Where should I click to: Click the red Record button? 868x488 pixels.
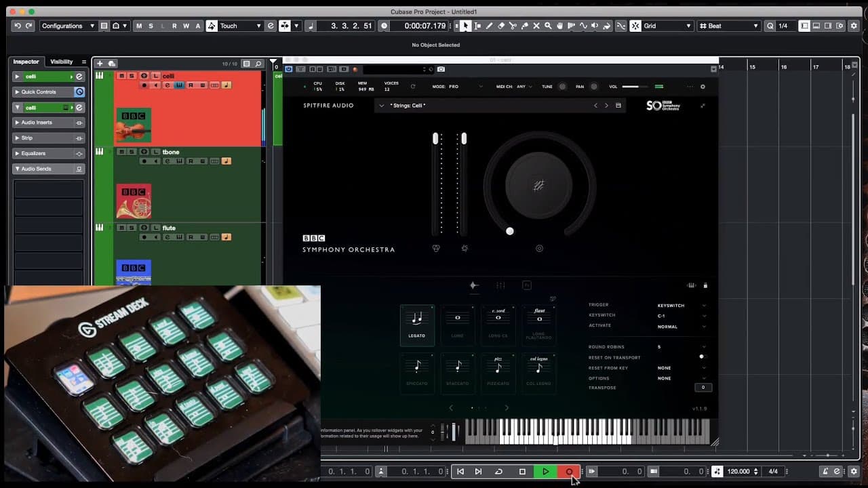pos(569,472)
